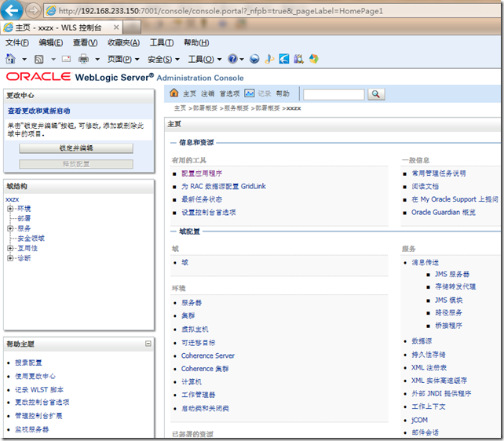Open the 编辑(E) menu

point(51,42)
